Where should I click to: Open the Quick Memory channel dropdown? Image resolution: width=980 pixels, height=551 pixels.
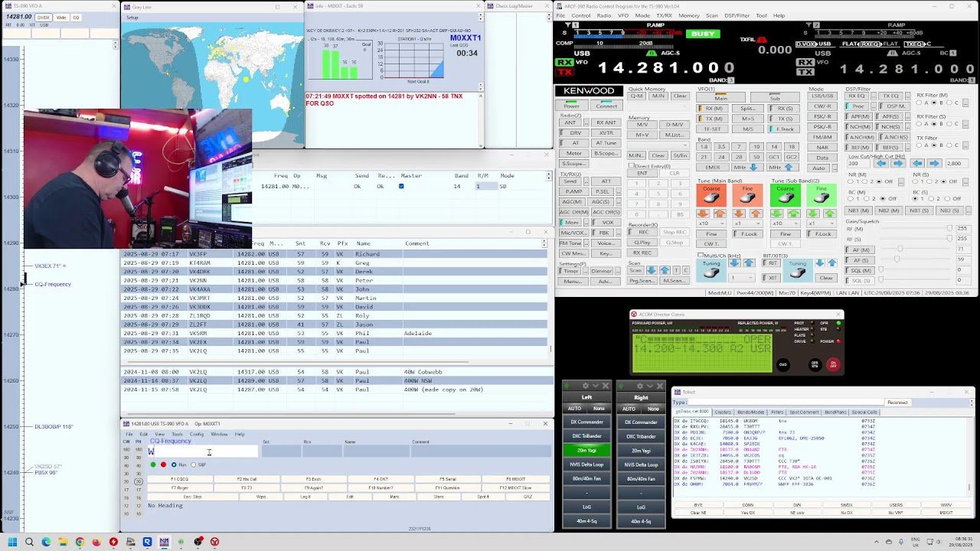[658, 106]
